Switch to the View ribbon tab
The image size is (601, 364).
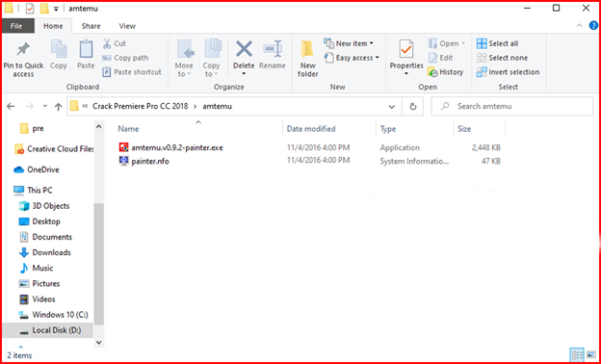tap(127, 26)
